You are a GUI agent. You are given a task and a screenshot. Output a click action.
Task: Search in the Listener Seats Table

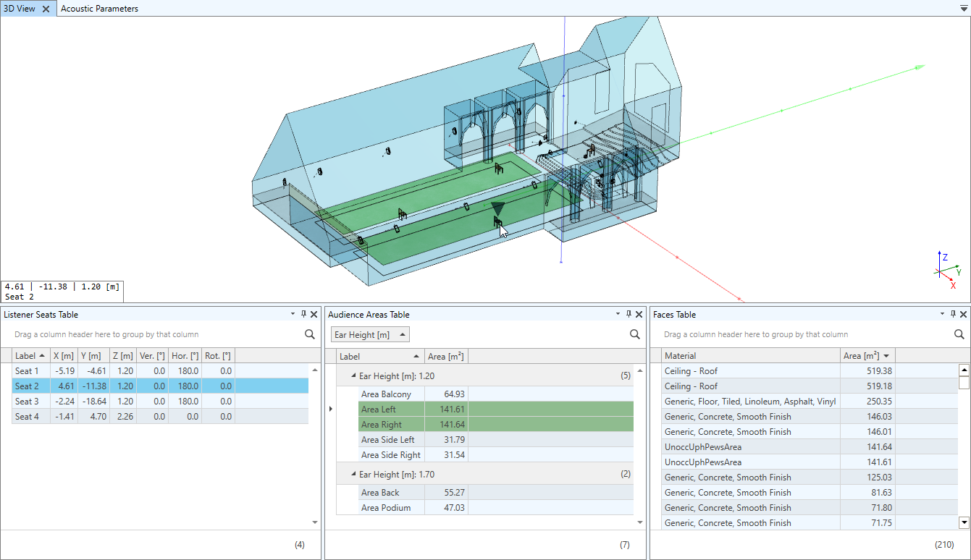[309, 334]
